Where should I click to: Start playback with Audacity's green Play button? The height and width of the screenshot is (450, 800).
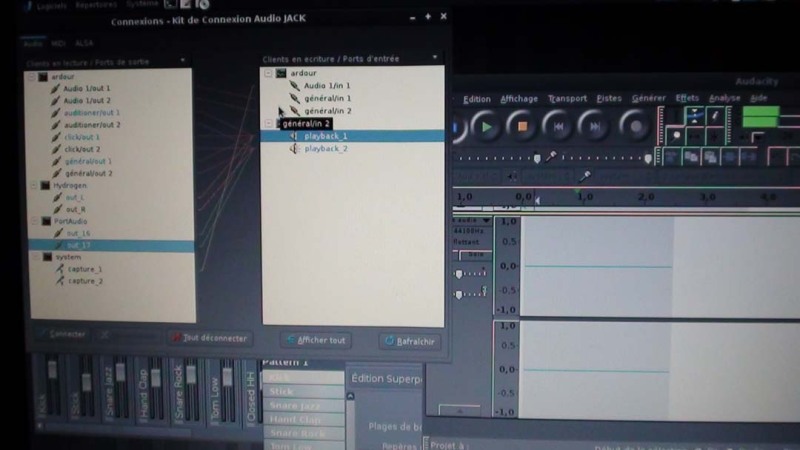coord(486,126)
